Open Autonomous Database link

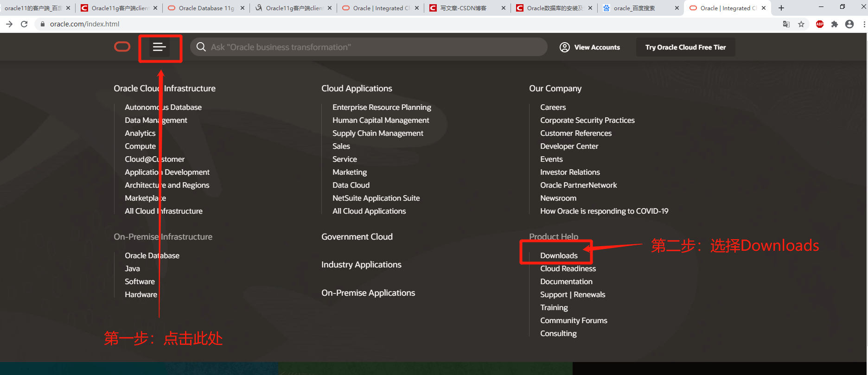tap(163, 107)
